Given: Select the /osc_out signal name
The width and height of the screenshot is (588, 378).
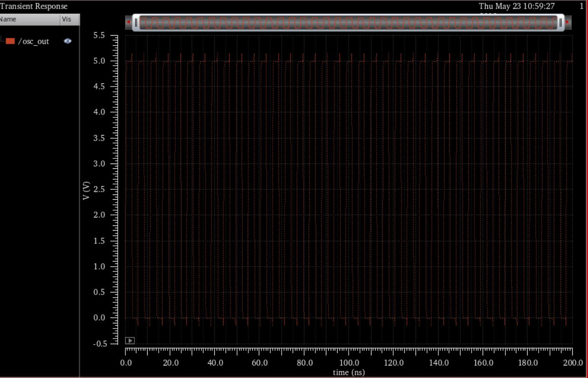Looking at the screenshot, I should 33,41.
